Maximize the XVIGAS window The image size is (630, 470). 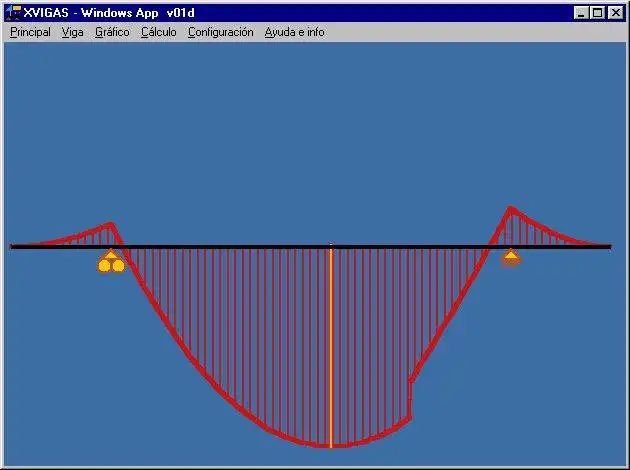tap(597, 13)
